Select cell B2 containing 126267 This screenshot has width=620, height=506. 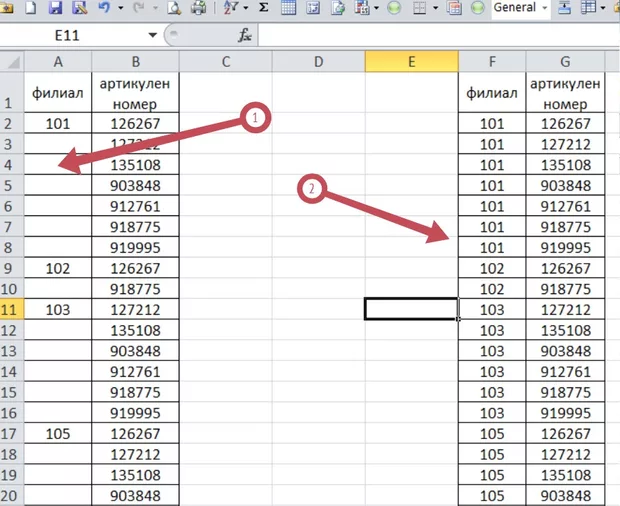134,124
